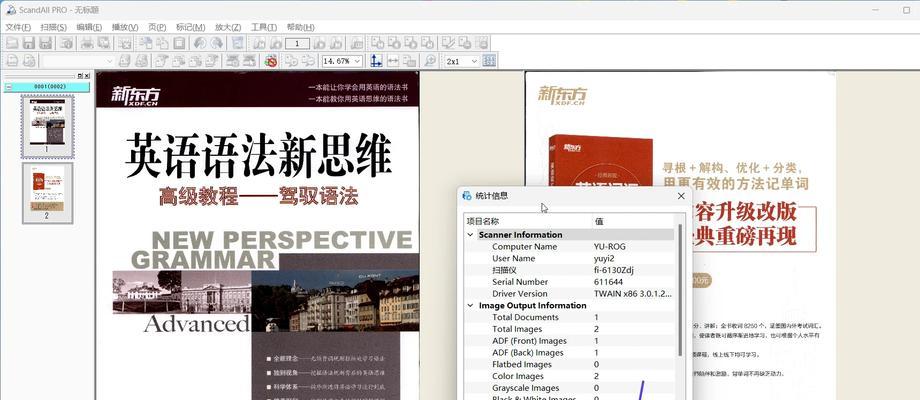Viewport: 920px width, 400px height.
Task: Close the thumbnail panel with its X
Action: coord(87,76)
